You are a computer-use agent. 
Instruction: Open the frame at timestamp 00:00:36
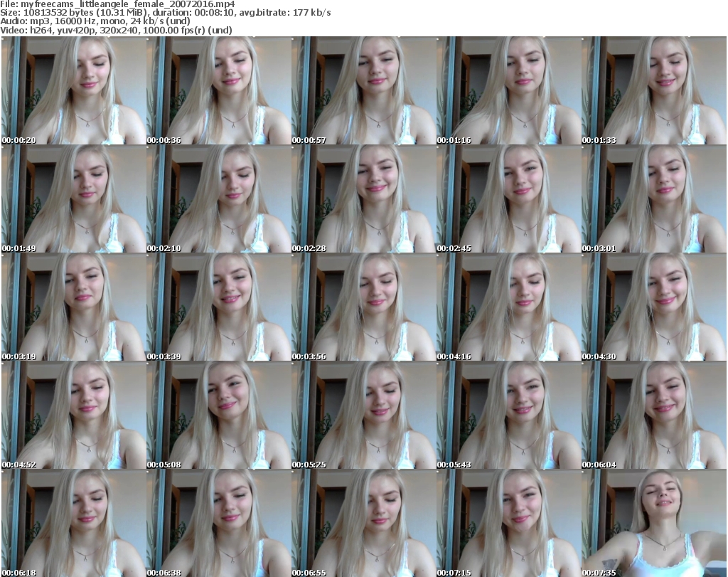[x=219, y=90]
